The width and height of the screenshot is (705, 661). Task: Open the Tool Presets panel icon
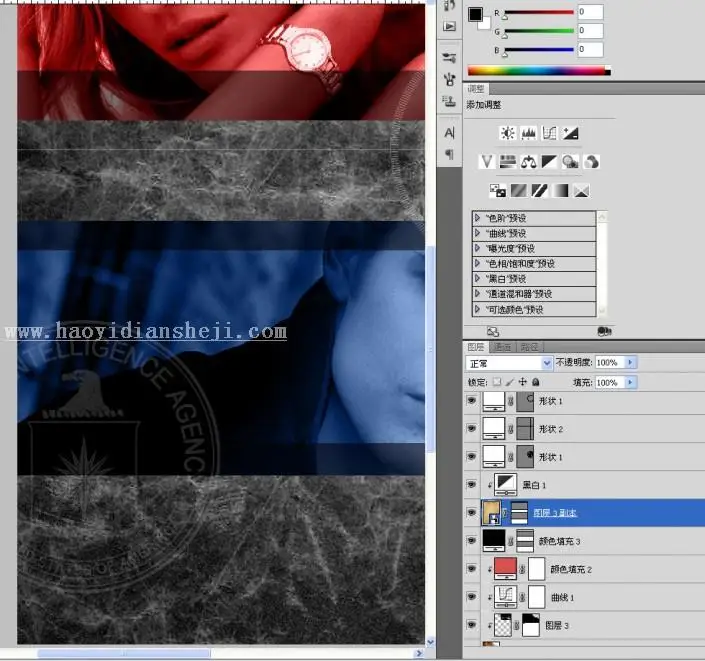tap(449, 58)
